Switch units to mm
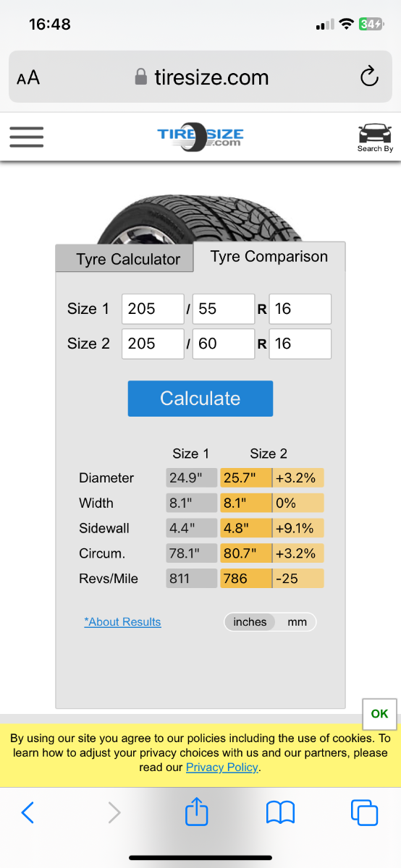The image size is (401, 868). [297, 622]
